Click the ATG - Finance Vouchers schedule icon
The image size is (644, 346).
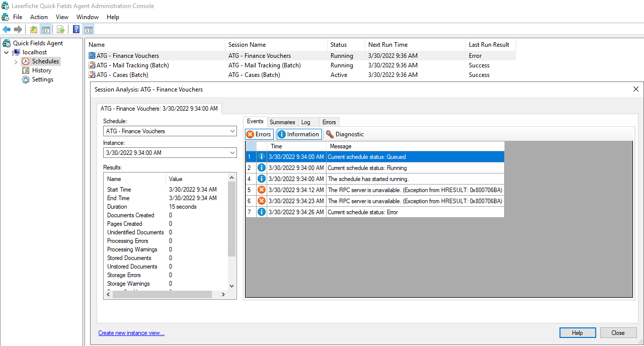[x=92, y=56]
